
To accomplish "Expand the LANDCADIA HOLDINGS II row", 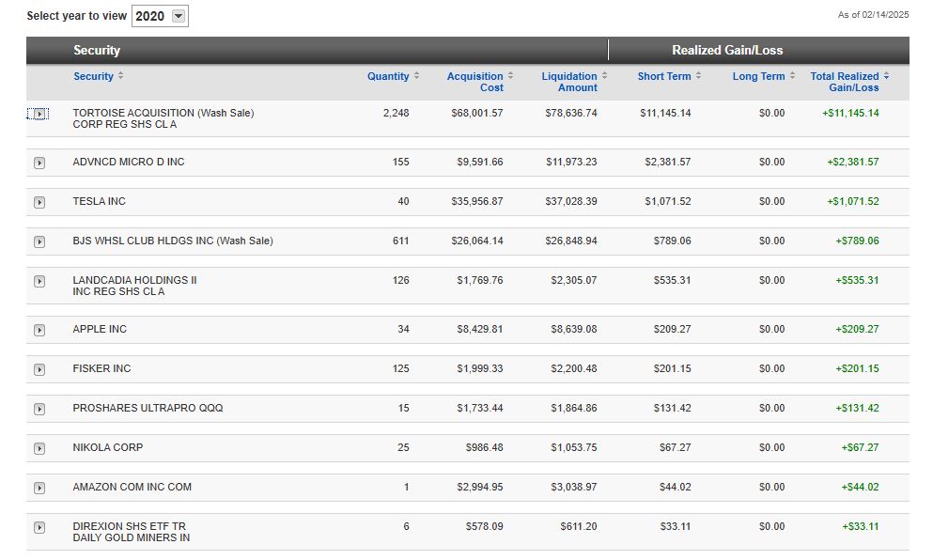I will 39,281.
